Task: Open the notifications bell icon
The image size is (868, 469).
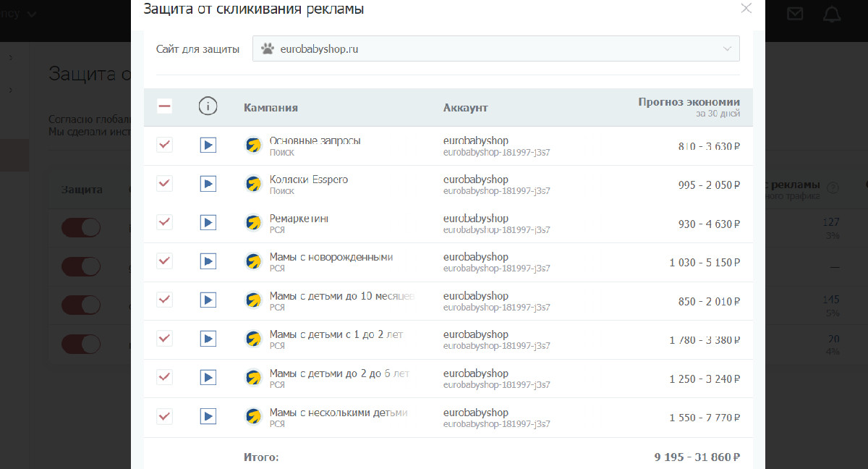Action: pos(833,14)
